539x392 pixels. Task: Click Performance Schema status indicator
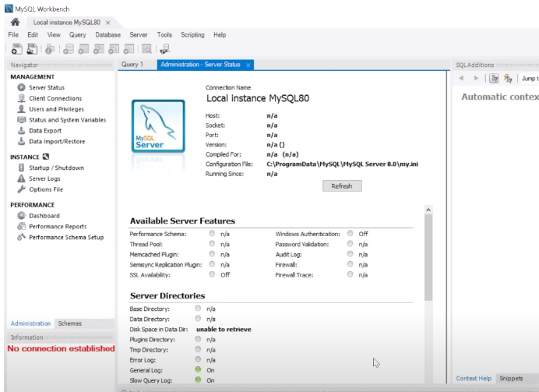(212, 234)
